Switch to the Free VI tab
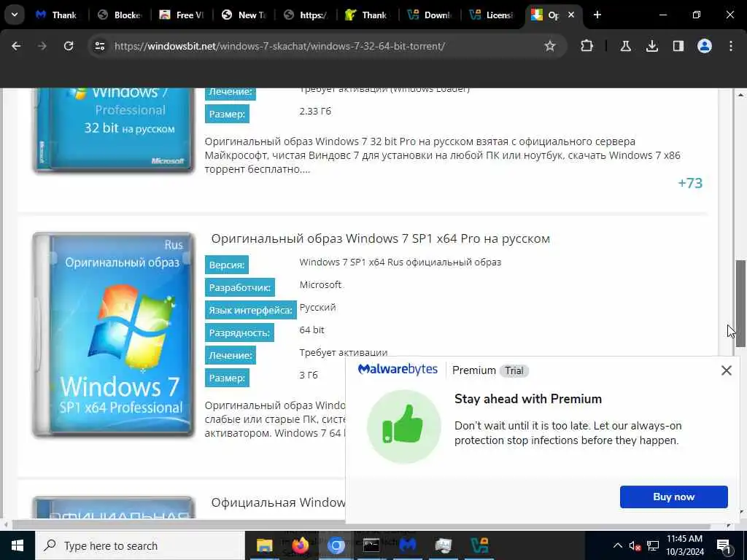 coord(182,15)
